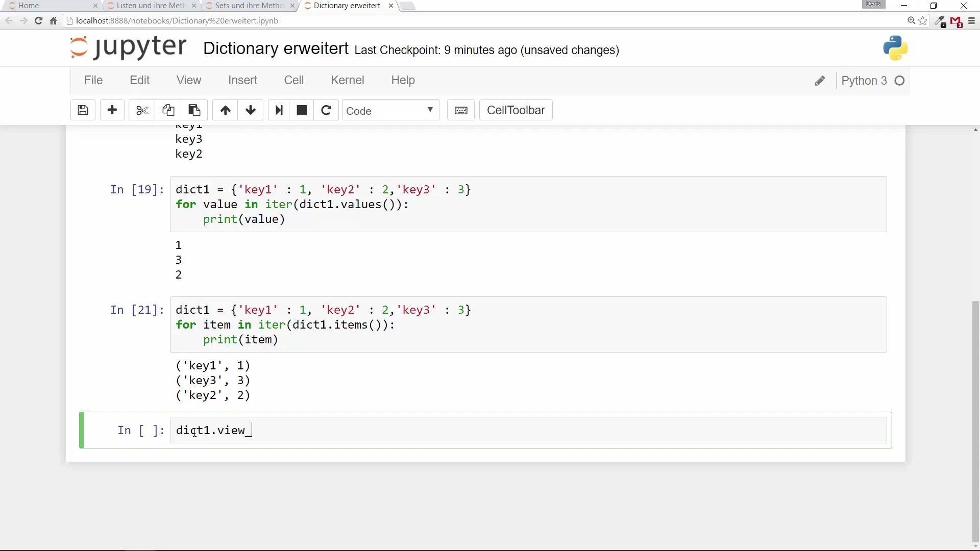Reload the page in browser
This screenshot has width=980, height=551.
coord(38,21)
